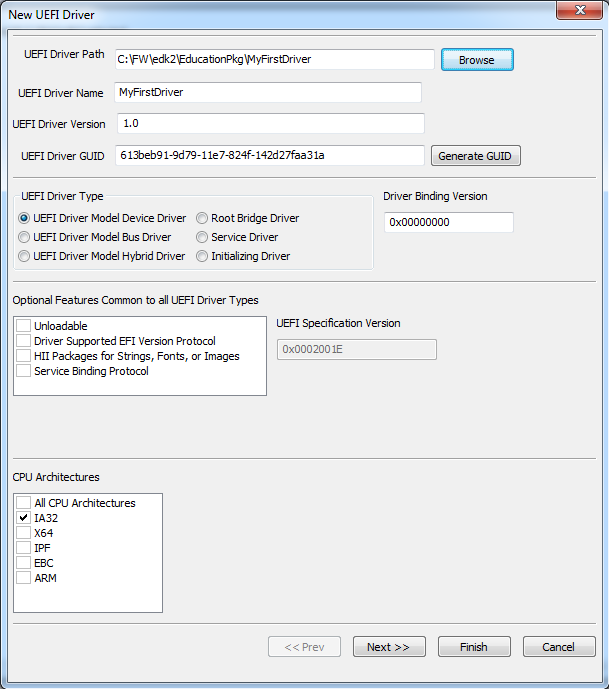Enable X64 architecture
The width and height of the screenshot is (609, 689).
tap(23, 533)
